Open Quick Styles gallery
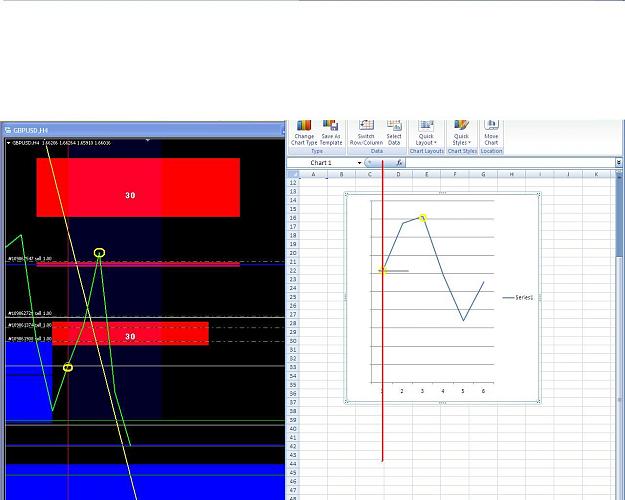 [462, 133]
